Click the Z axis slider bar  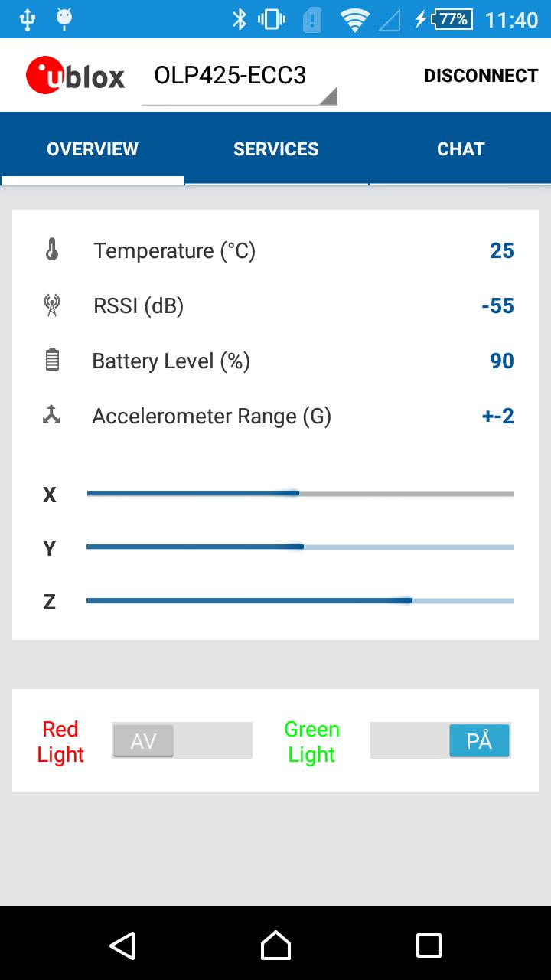[x=300, y=601]
